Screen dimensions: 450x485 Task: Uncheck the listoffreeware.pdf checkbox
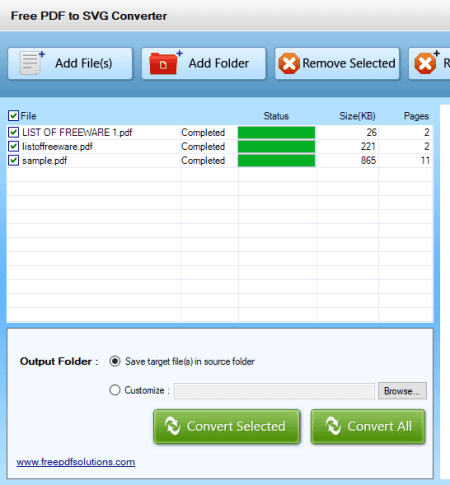coord(13,146)
